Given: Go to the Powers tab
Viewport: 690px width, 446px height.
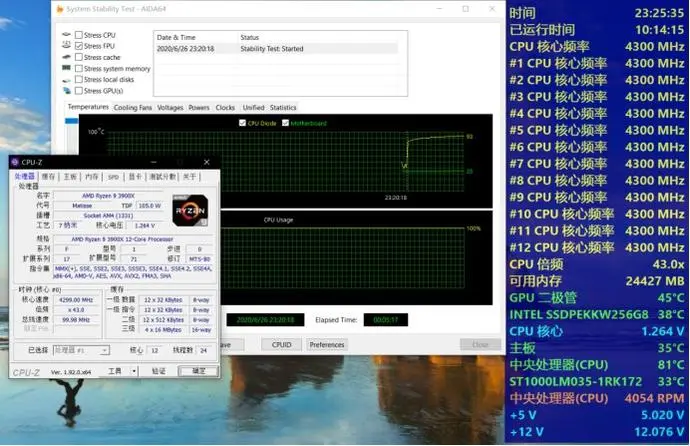Looking at the screenshot, I should coord(199,107).
